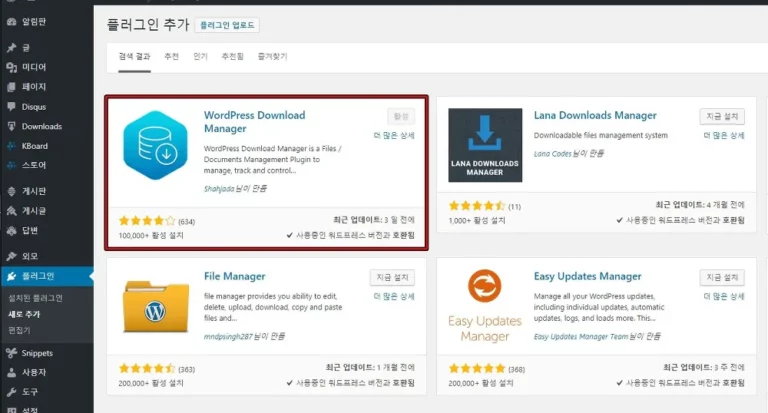Select the 답변 replies icon in sidebar

coord(12,230)
